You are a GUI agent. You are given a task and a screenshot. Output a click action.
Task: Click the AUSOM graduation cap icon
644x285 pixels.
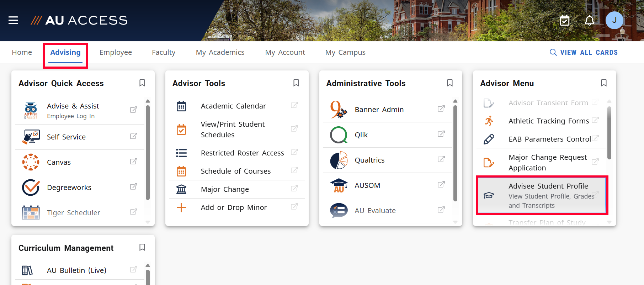(339, 185)
